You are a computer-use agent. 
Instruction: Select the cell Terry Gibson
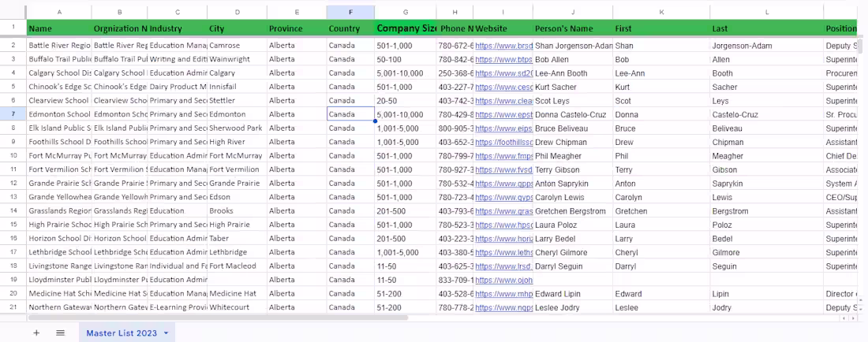pos(573,169)
